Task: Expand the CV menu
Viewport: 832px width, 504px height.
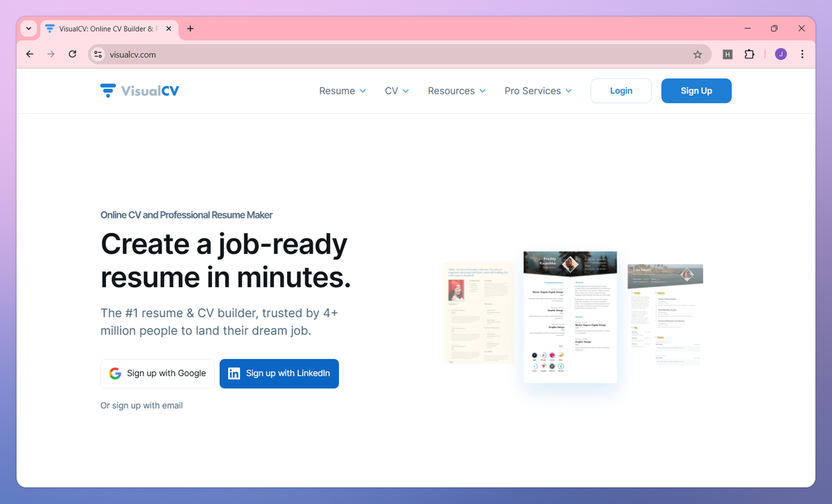Action: (397, 91)
